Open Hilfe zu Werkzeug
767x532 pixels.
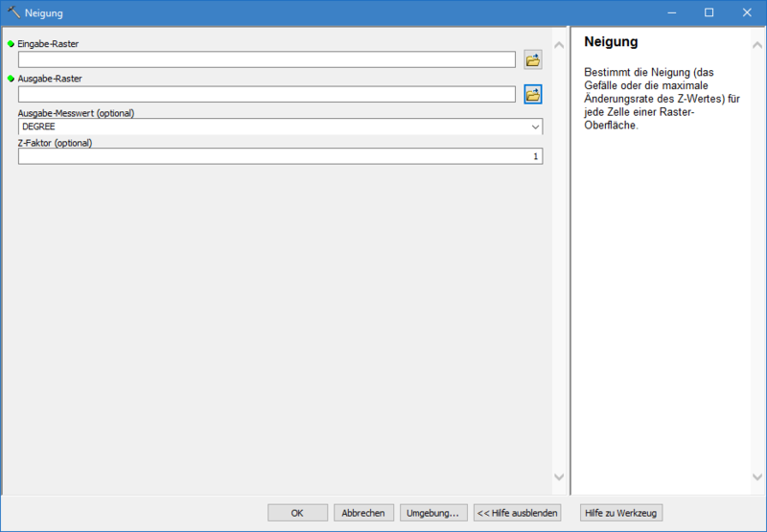pos(621,513)
